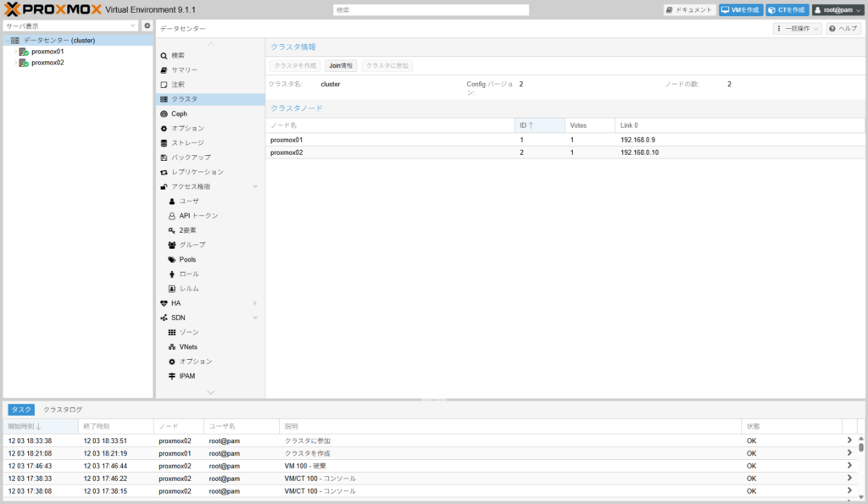868x504 pixels.
Task: Select the タスク tab
Action: point(21,409)
